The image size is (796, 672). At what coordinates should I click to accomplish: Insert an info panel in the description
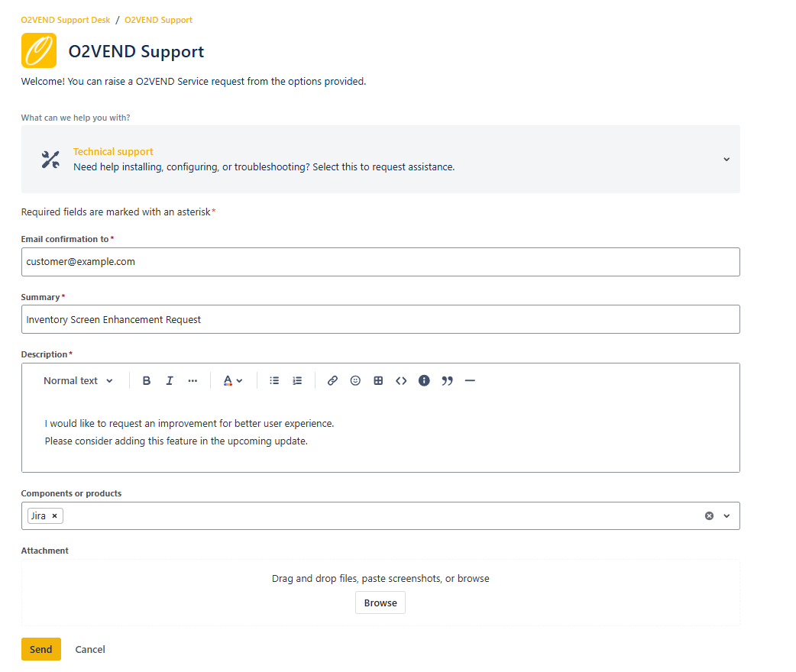click(x=424, y=380)
